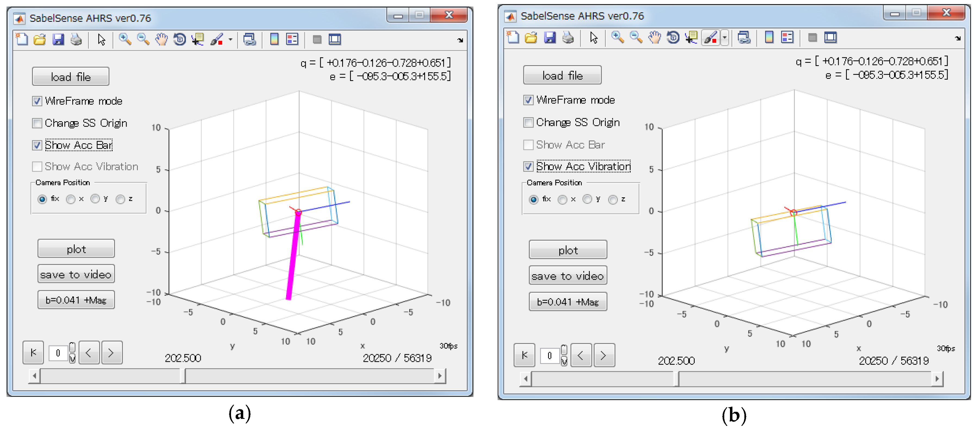Click Insert Legend icon in left window toolbar
980x433 pixels.
[x=292, y=39]
